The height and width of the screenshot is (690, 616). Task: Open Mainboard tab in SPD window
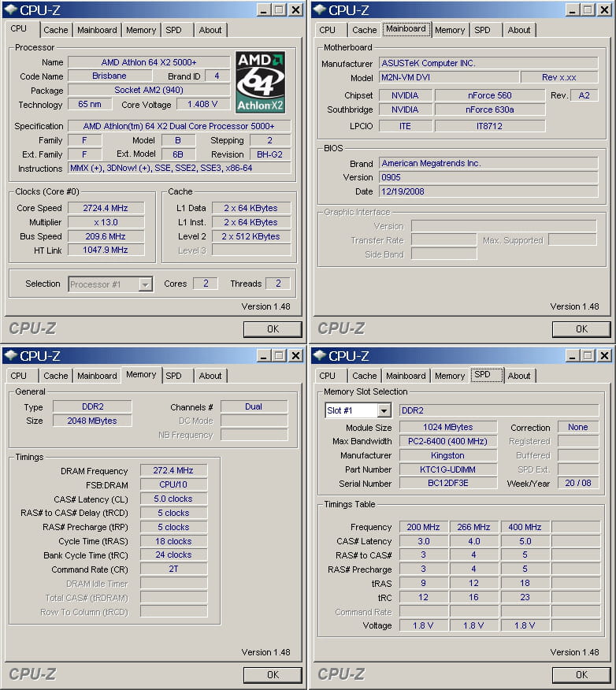click(406, 376)
